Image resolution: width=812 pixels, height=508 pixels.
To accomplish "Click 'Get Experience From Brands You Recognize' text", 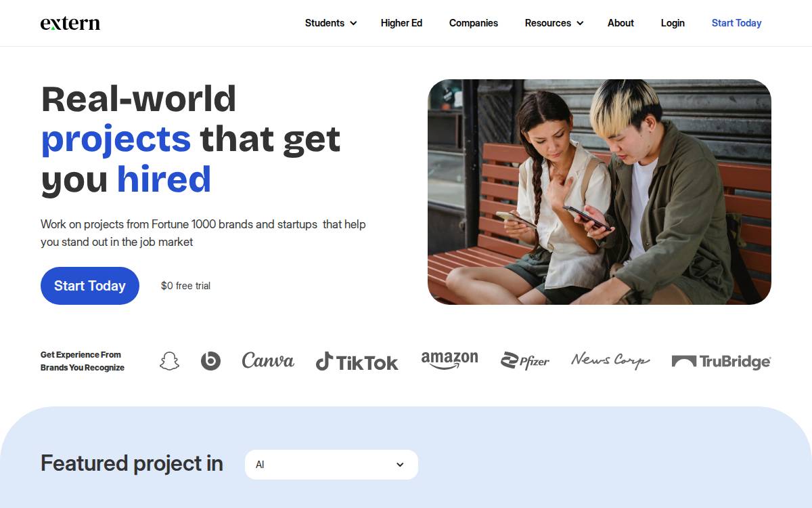I will pos(83,361).
